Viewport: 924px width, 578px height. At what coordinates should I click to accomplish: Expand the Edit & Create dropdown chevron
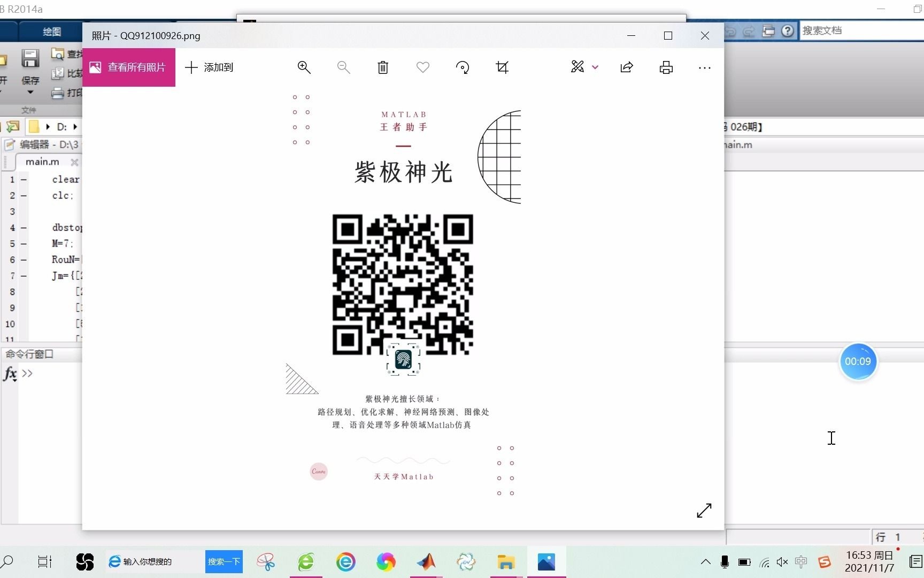(x=595, y=67)
